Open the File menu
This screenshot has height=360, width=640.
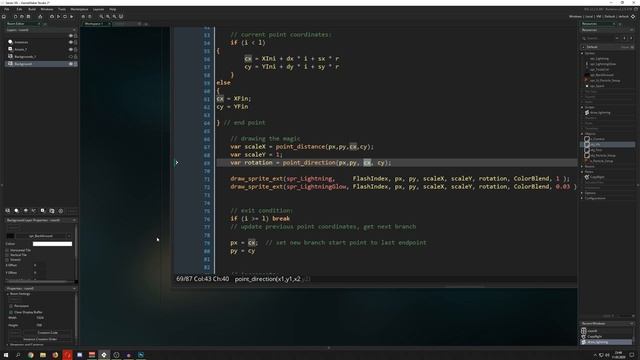[7, 9]
